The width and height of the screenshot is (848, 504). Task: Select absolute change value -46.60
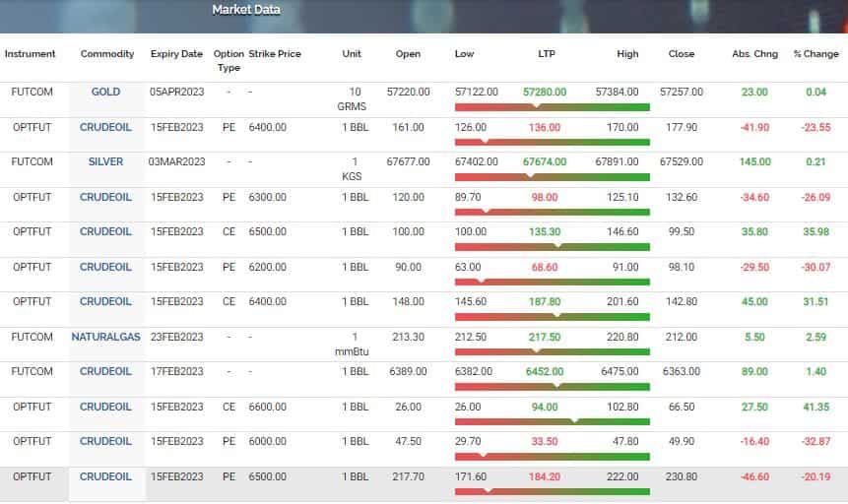(755, 476)
